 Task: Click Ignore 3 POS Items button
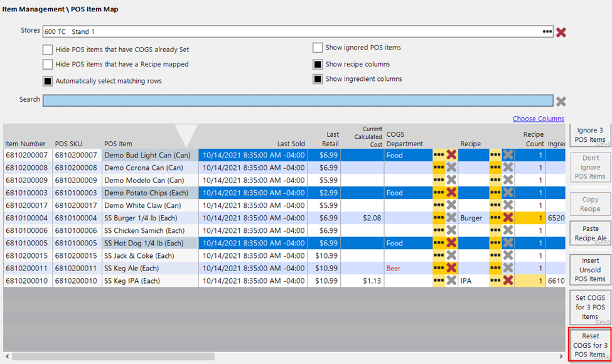[590, 135]
